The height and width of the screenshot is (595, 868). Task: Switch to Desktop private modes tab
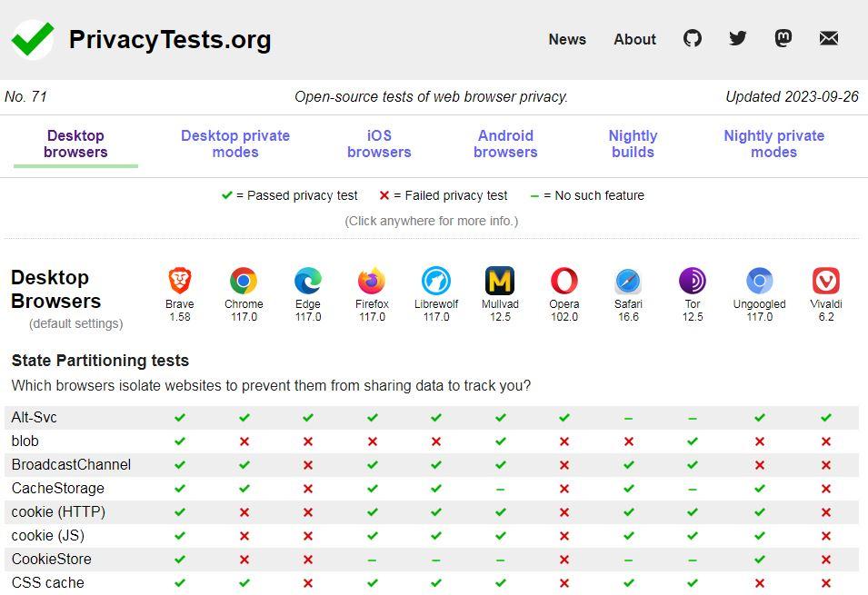tap(235, 144)
